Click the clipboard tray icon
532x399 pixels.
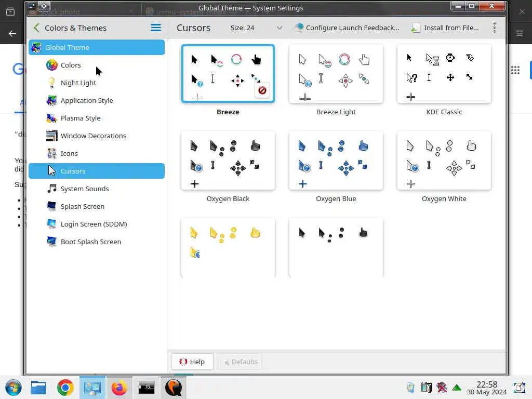click(410, 388)
